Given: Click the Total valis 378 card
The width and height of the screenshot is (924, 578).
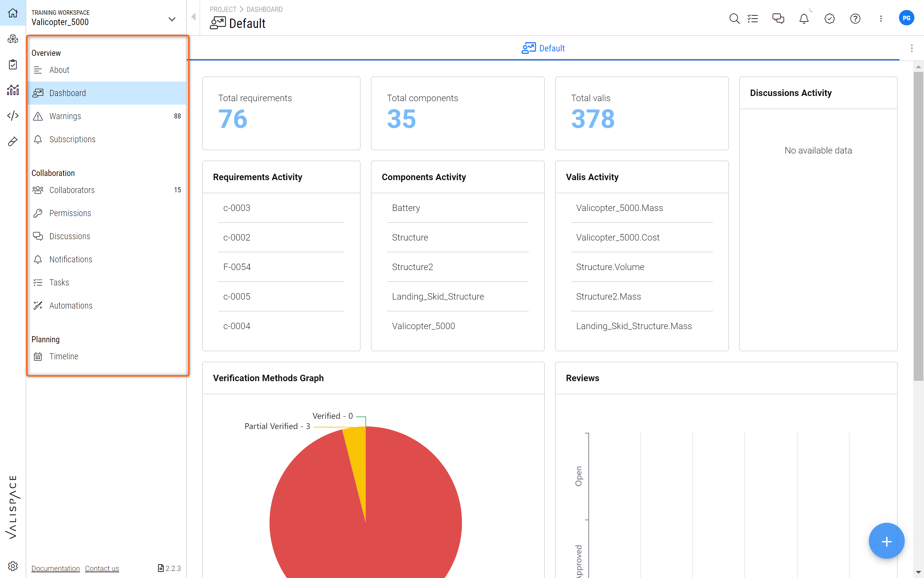Looking at the screenshot, I should (x=641, y=113).
